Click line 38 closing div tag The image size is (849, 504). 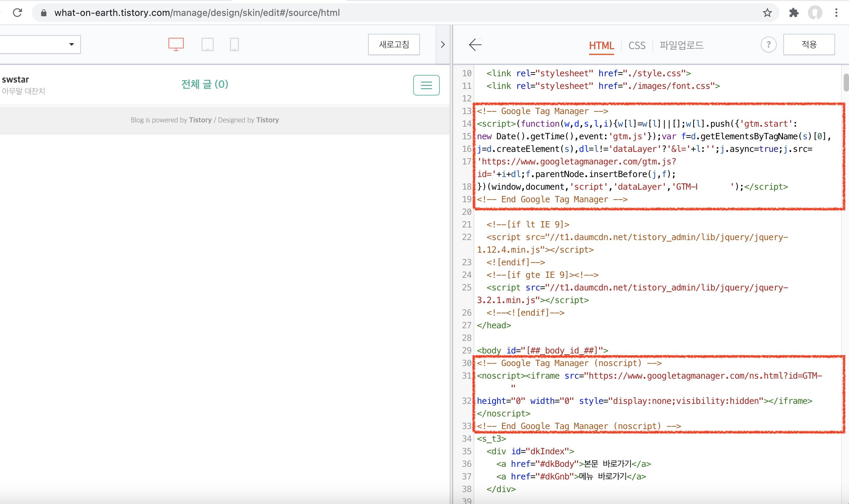(x=501, y=489)
